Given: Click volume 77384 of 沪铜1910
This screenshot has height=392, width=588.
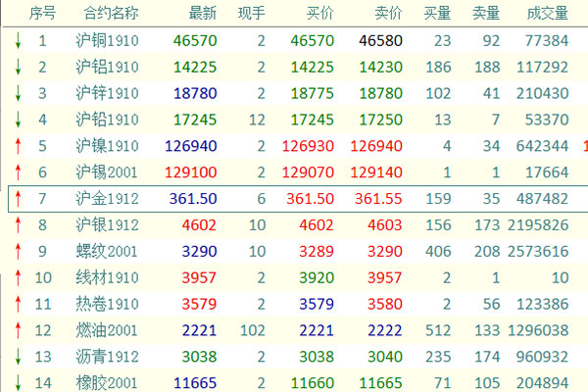Looking at the screenshot, I should click(547, 40).
